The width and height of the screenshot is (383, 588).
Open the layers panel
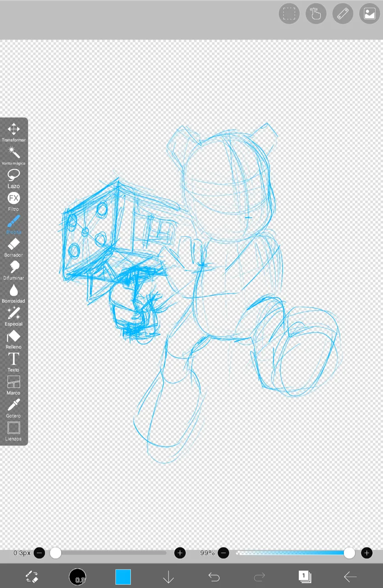305,577
